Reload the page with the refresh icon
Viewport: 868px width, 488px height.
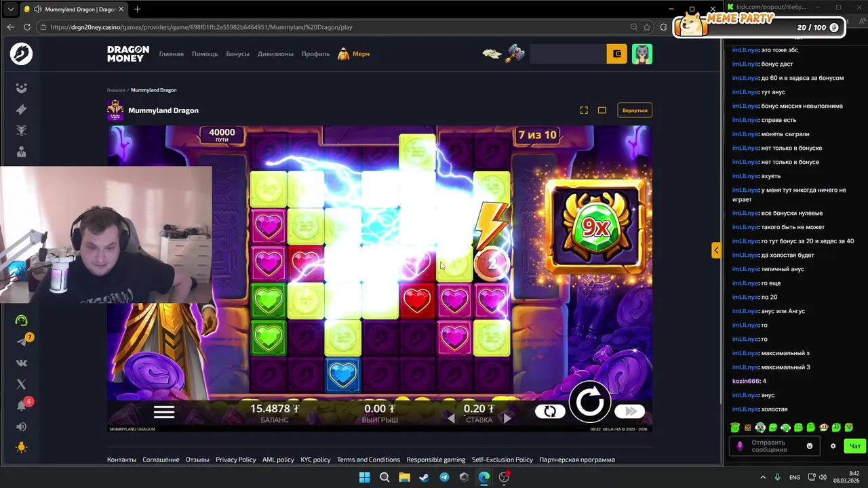tap(27, 27)
